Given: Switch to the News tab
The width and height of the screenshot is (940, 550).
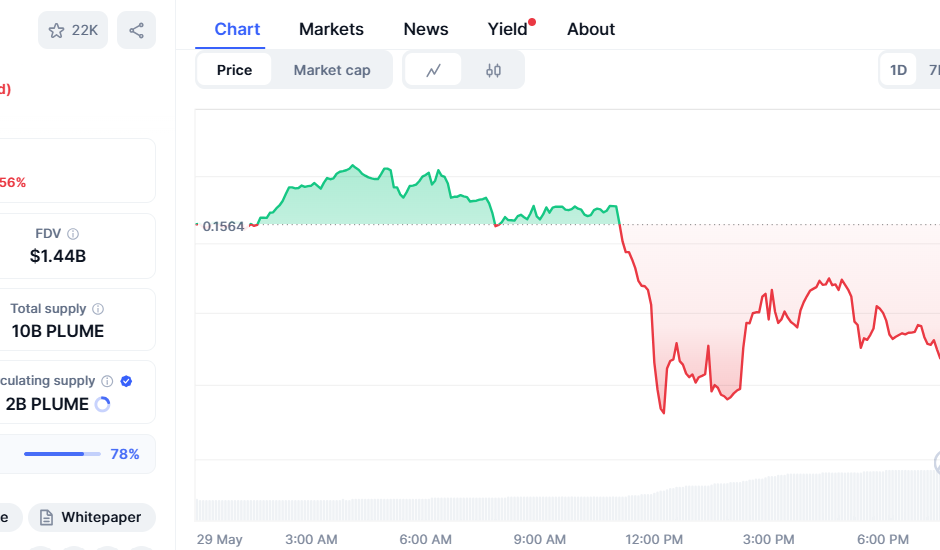Looking at the screenshot, I should coord(426,29).
